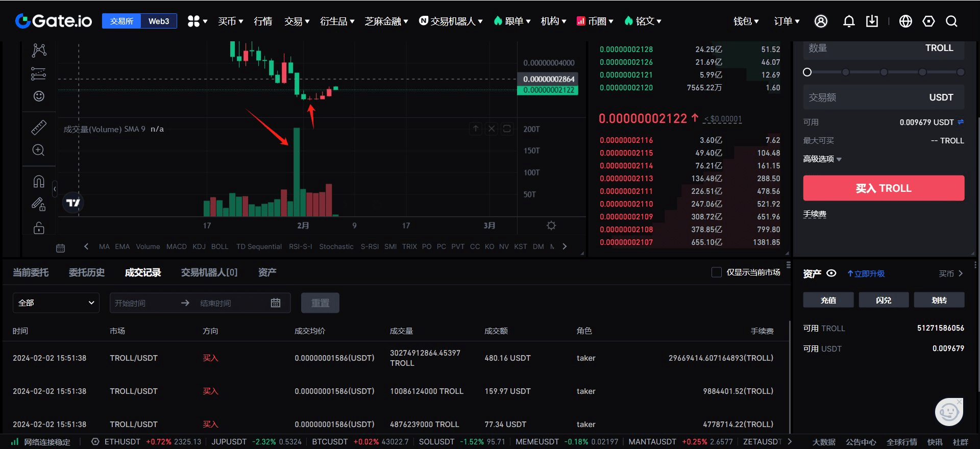Open the language globe icon
Viewport: 980px width, 449px height.
coord(905,21)
